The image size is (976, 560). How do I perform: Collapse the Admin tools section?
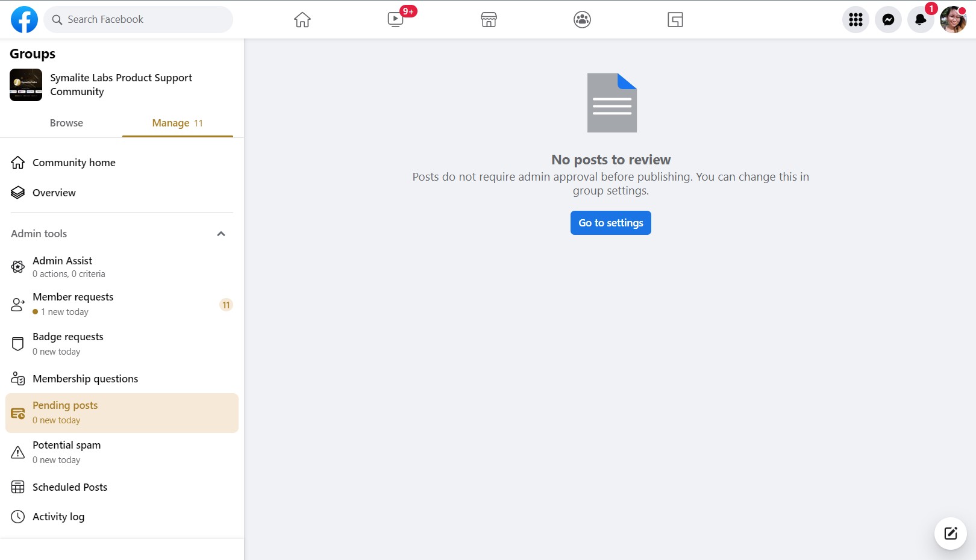[x=221, y=234]
